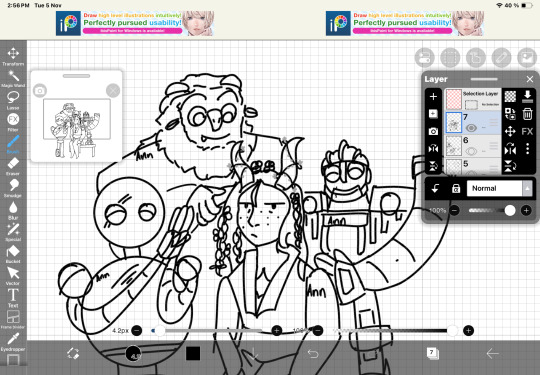The width and height of the screenshot is (540, 375).
Task: Add layer from camera photo
Action: coord(433,131)
